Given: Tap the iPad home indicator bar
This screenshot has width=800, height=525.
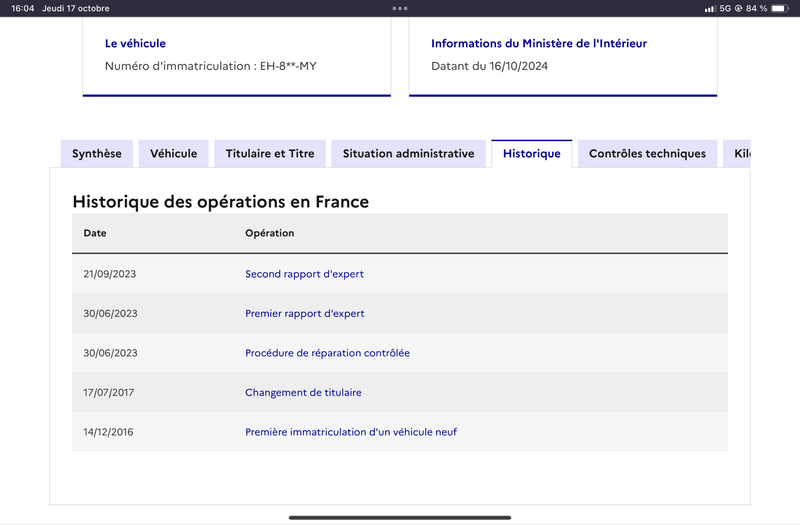Looking at the screenshot, I should tap(400, 517).
